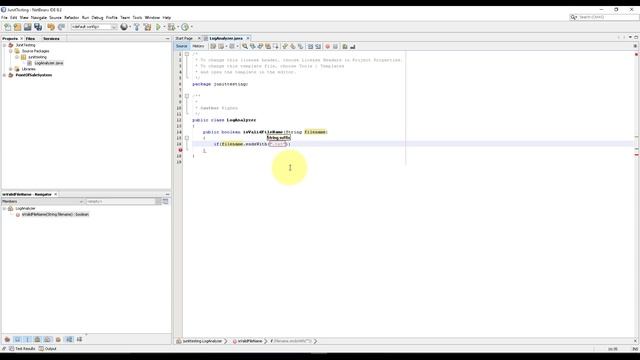
Task: Click the Uncomment icon in editor toolbar
Action: pos(353,47)
